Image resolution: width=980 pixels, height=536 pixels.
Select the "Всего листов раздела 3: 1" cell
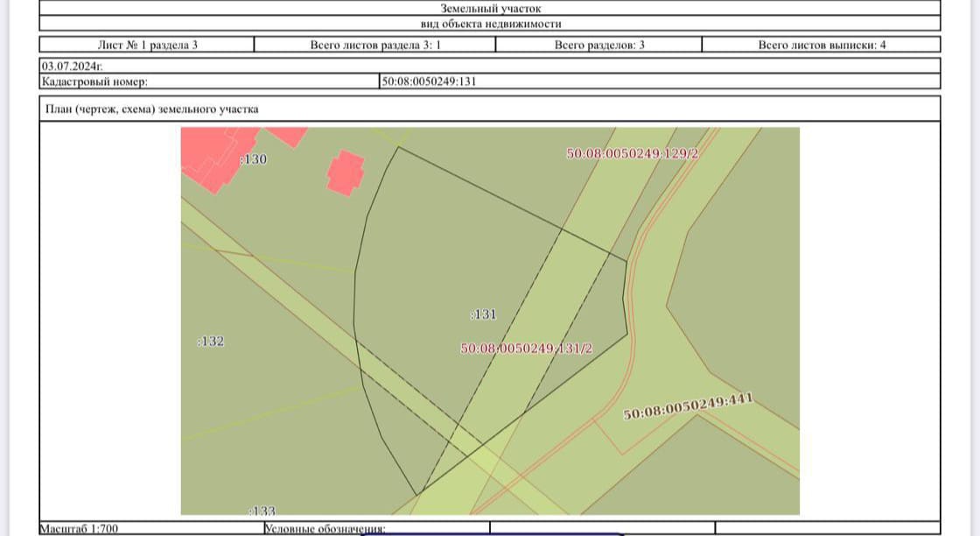pos(374,45)
